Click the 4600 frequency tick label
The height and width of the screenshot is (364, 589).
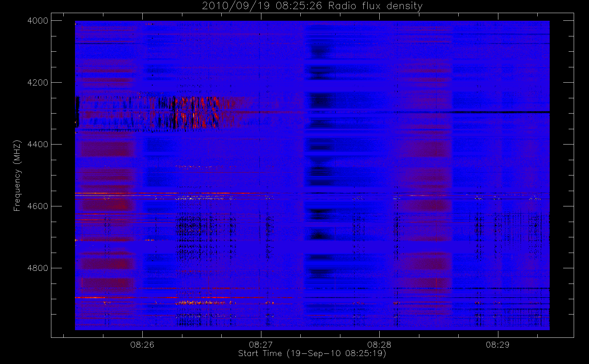tap(38, 206)
